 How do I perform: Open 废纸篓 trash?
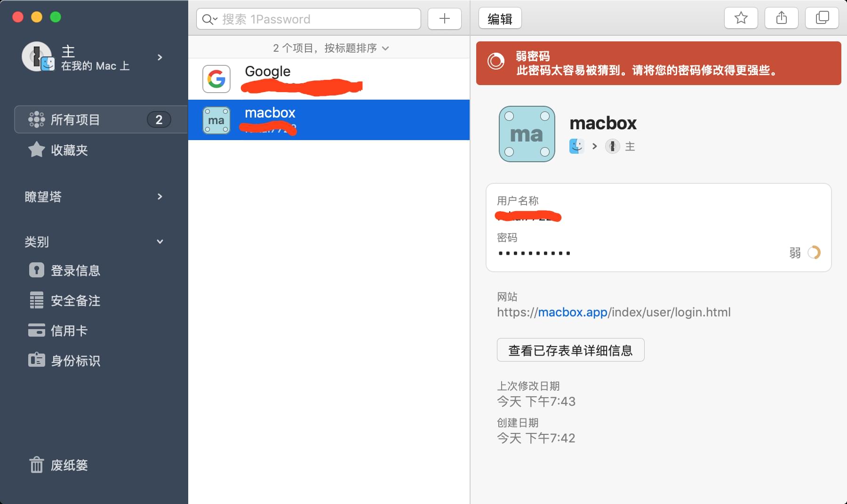[x=69, y=465]
